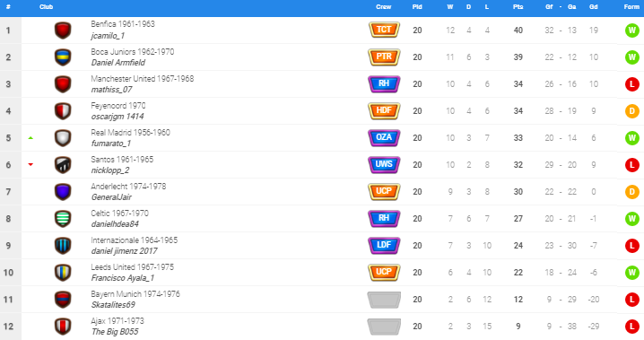Click the UWS crew badge
Screen dimensions: 644x340
pyautogui.click(x=384, y=164)
